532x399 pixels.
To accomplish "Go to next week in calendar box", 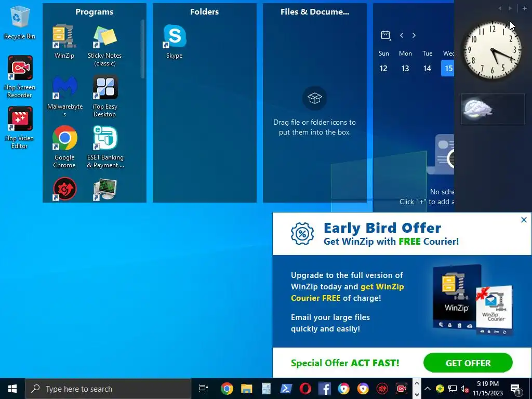I will pos(414,35).
